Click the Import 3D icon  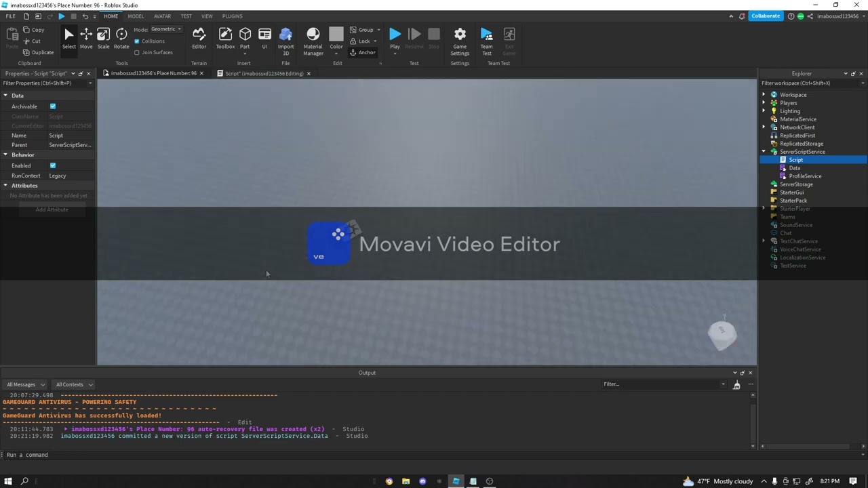pos(285,38)
